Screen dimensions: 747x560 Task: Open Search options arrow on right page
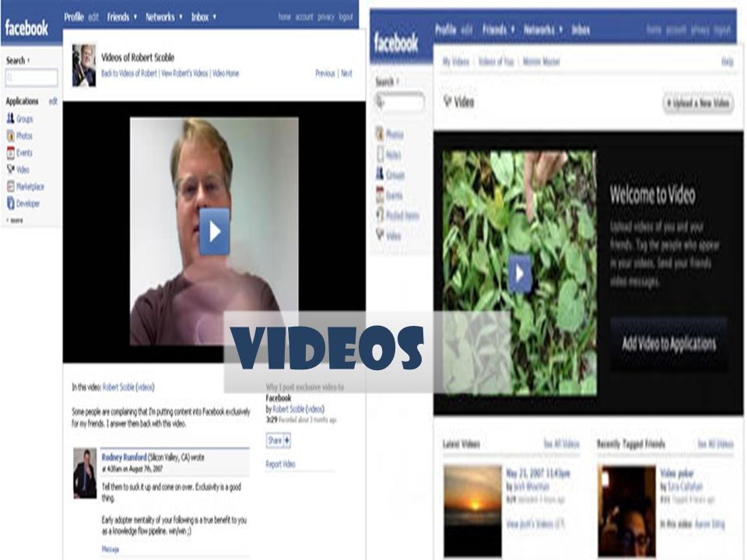coord(398,82)
